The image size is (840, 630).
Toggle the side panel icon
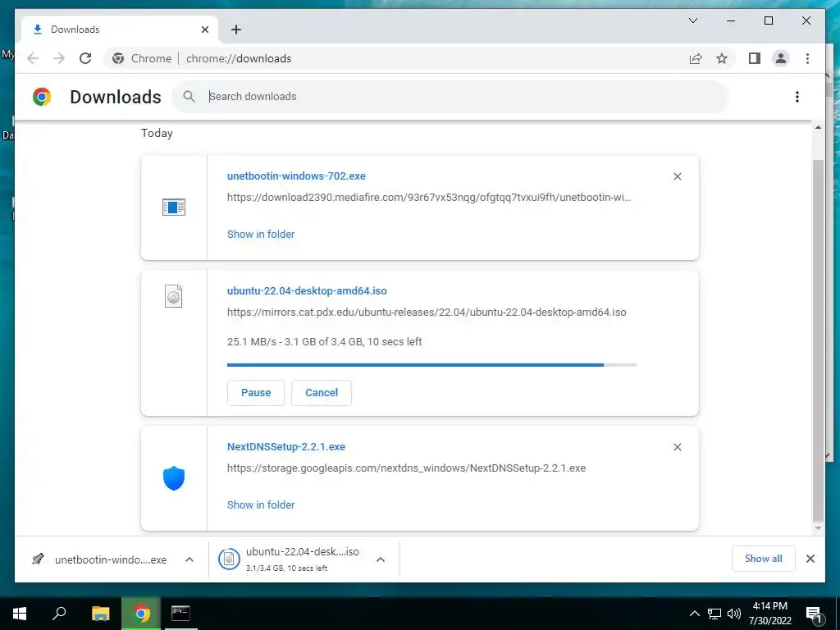(x=755, y=58)
